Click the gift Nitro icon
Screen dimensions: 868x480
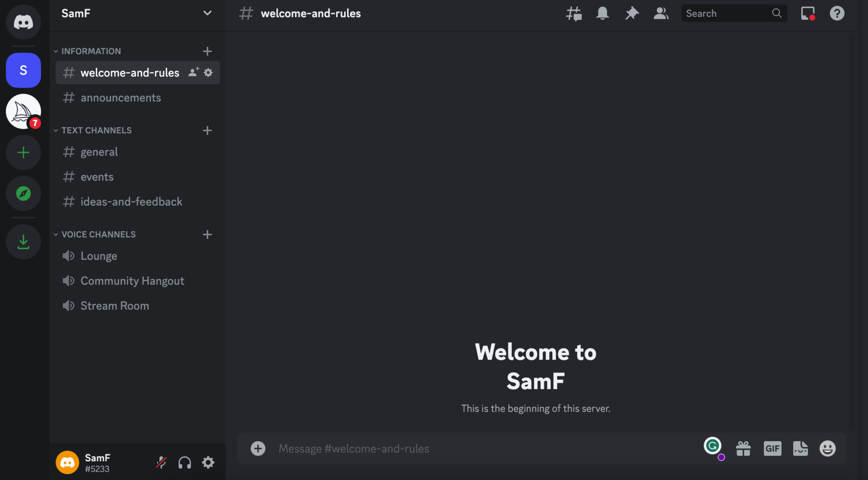tap(743, 448)
